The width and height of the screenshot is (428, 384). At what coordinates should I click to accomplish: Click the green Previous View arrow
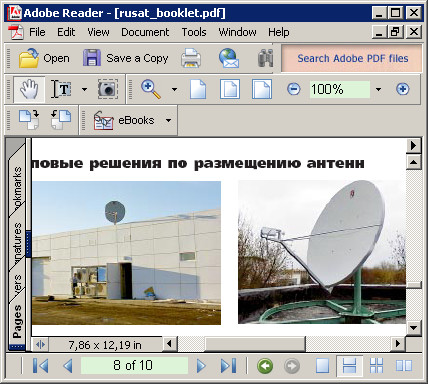click(265, 366)
